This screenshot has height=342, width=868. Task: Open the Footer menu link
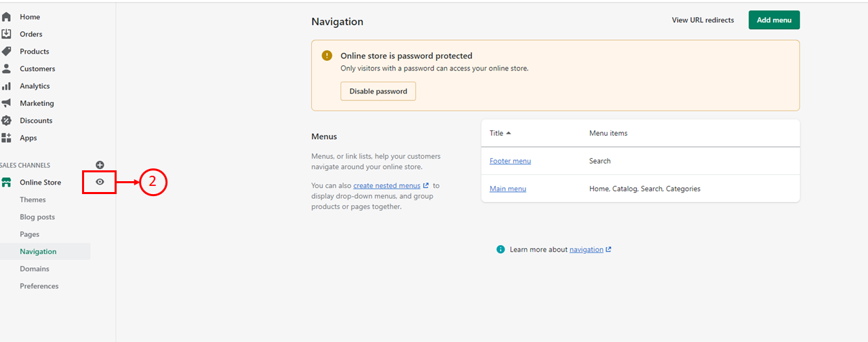point(510,161)
